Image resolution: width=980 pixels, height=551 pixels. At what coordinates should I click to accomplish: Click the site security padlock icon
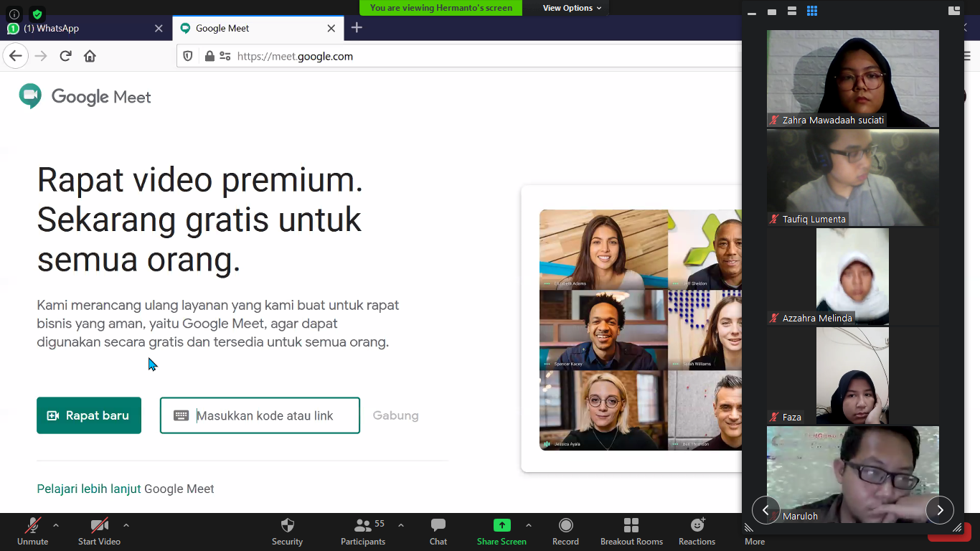point(209,56)
